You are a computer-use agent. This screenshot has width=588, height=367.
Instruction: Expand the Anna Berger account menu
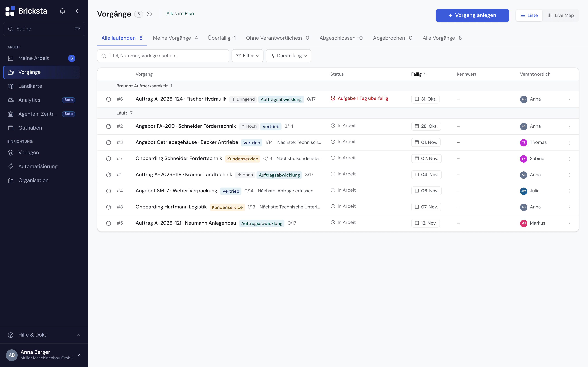(44, 355)
